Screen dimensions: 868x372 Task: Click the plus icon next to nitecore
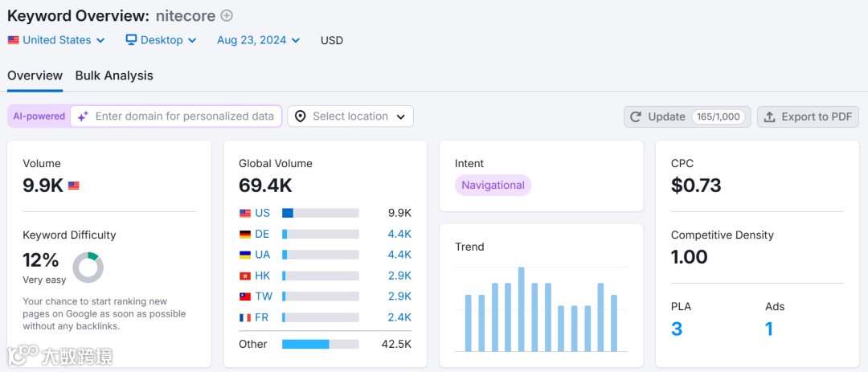point(227,15)
